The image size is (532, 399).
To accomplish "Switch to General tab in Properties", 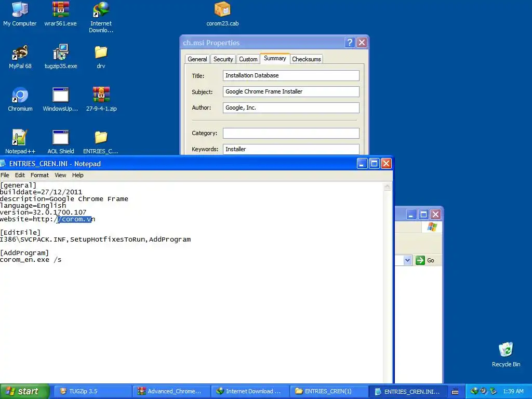I will [197, 59].
